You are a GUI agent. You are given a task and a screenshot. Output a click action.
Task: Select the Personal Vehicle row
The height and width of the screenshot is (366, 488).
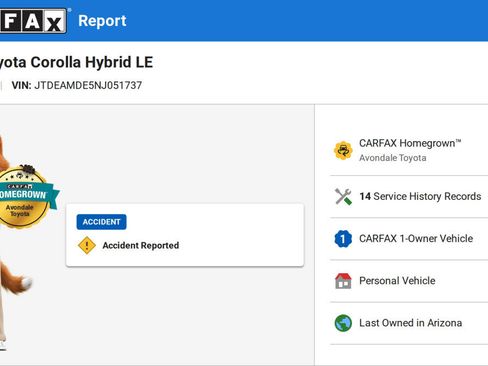click(x=409, y=281)
